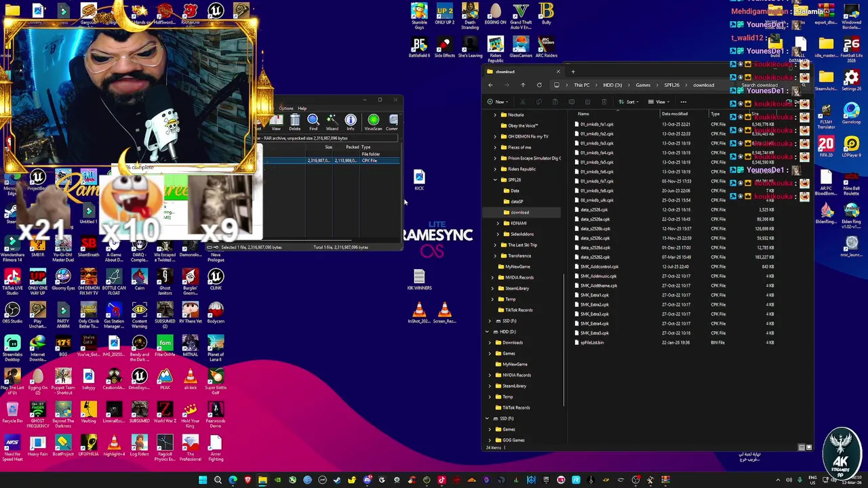The height and width of the screenshot is (488, 868).
Task: Click the Cut scissors icon in Explorer toolbar
Action: pos(523,102)
